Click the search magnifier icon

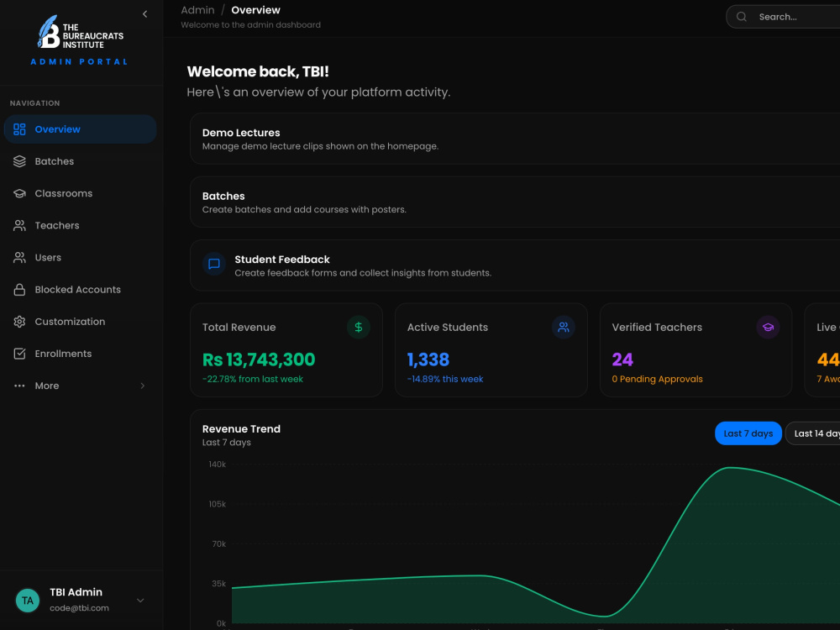click(742, 17)
